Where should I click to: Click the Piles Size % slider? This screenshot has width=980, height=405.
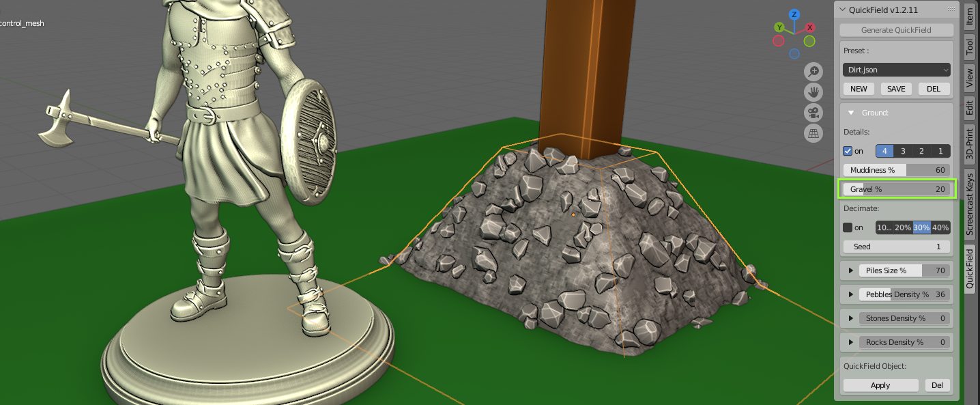point(904,270)
